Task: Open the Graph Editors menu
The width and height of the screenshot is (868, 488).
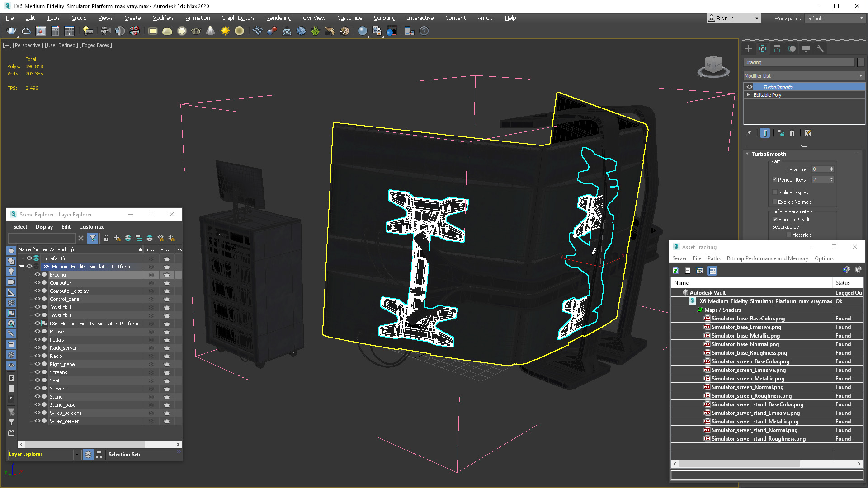Action: pos(238,18)
